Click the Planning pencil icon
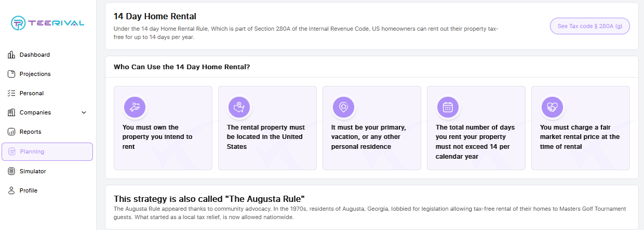644x230 pixels. point(12,152)
